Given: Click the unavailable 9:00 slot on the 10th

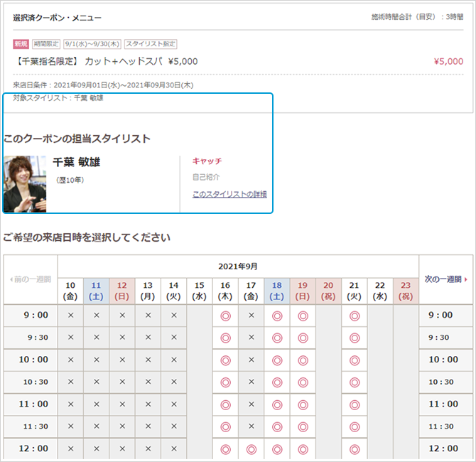Looking at the screenshot, I should coord(70,316).
